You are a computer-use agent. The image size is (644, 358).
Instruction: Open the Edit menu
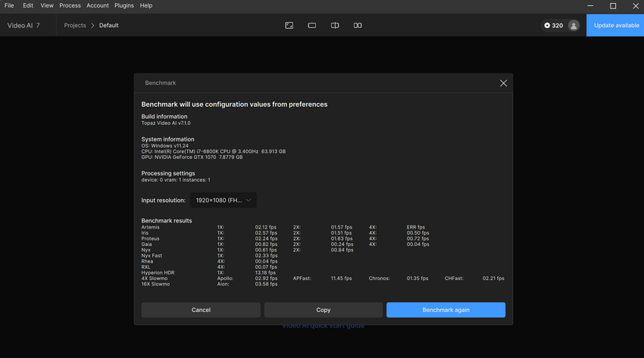[28, 6]
